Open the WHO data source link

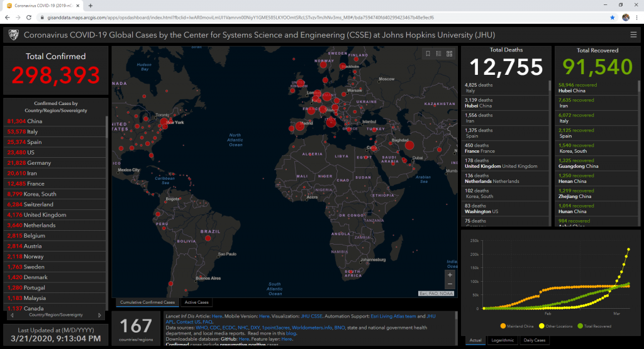coord(202,328)
